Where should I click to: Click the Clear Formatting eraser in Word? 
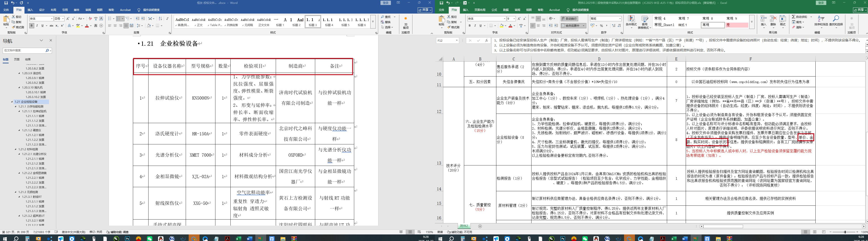click(x=90, y=19)
